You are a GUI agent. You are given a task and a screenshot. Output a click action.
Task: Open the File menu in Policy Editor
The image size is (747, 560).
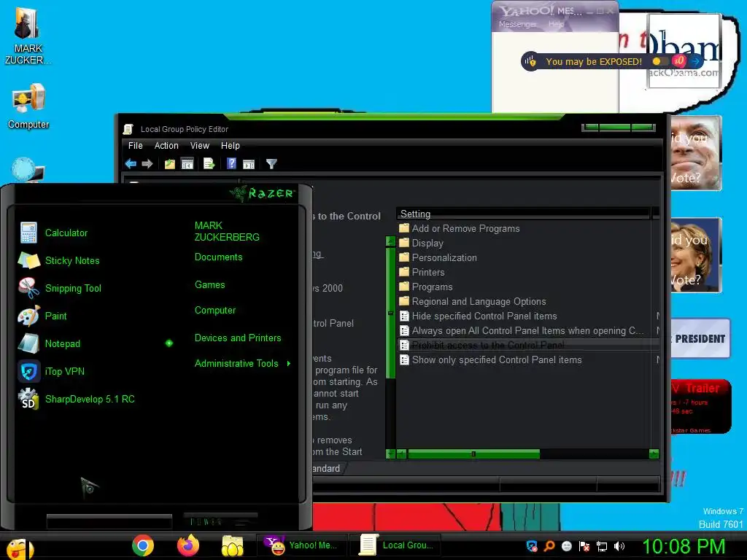tap(135, 146)
